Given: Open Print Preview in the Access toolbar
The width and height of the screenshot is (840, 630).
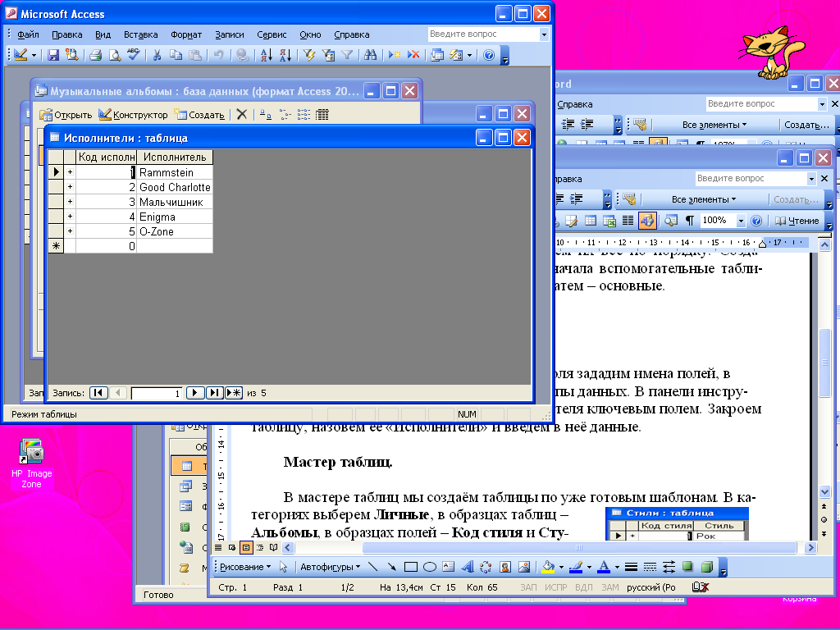Looking at the screenshot, I should pos(115,55).
